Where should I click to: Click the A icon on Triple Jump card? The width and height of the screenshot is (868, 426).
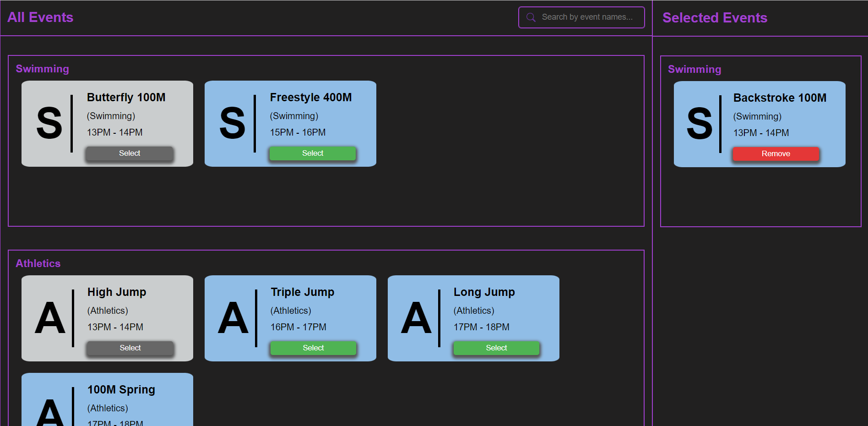pyautogui.click(x=233, y=318)
